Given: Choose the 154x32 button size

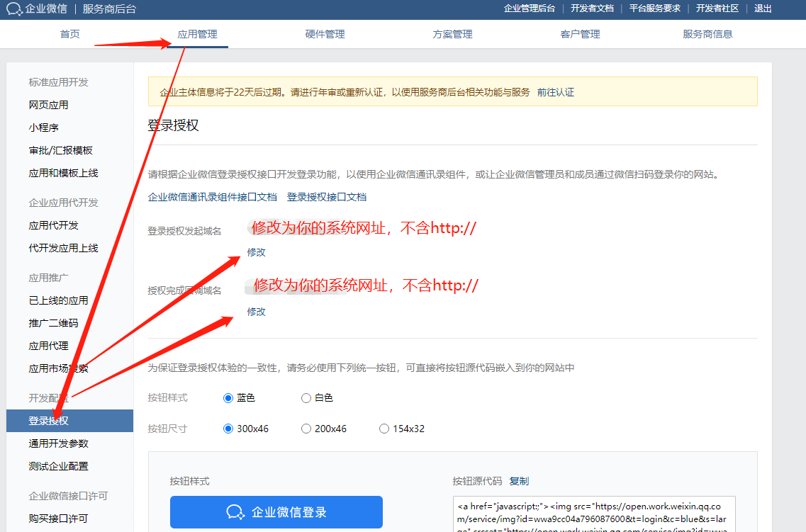Looking at the screenshot, I should [384, 429].
